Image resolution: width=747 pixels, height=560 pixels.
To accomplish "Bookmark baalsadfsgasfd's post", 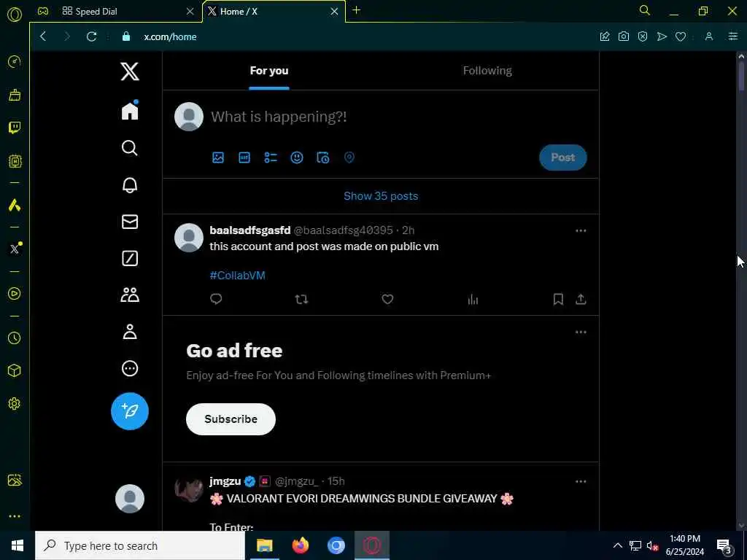I will click(x=558, y=299).
